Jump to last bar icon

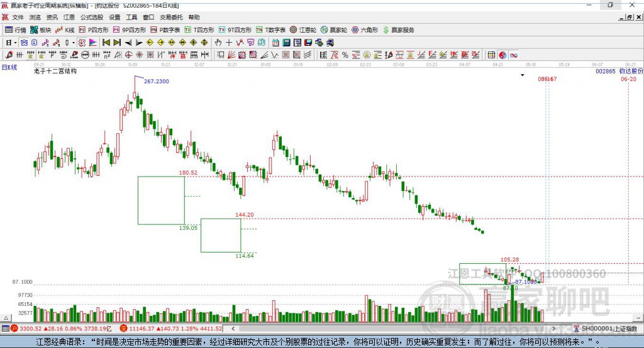(117, 43)
